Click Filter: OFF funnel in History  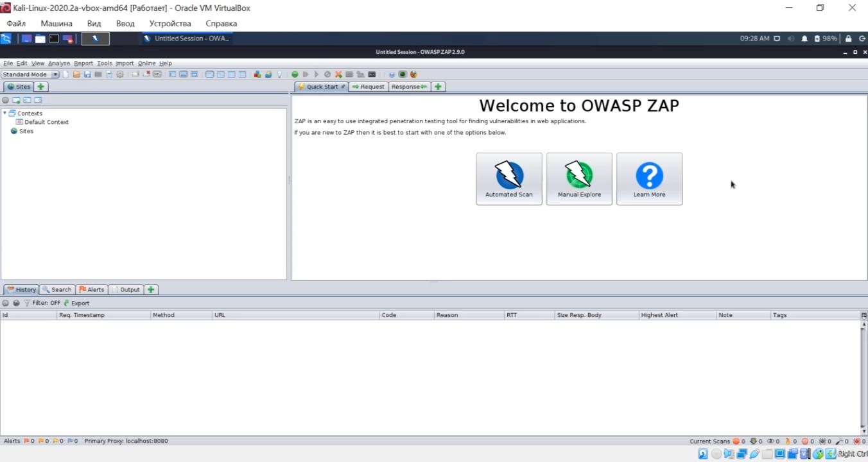[x=42, y=303]
